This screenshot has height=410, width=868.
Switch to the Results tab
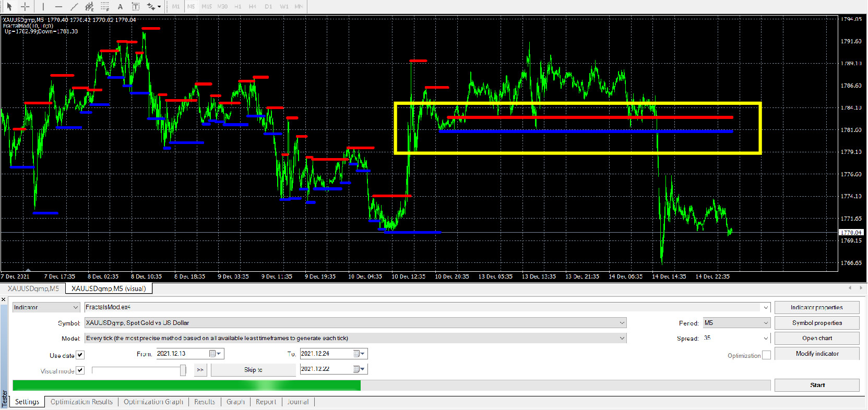pos(205,402)
